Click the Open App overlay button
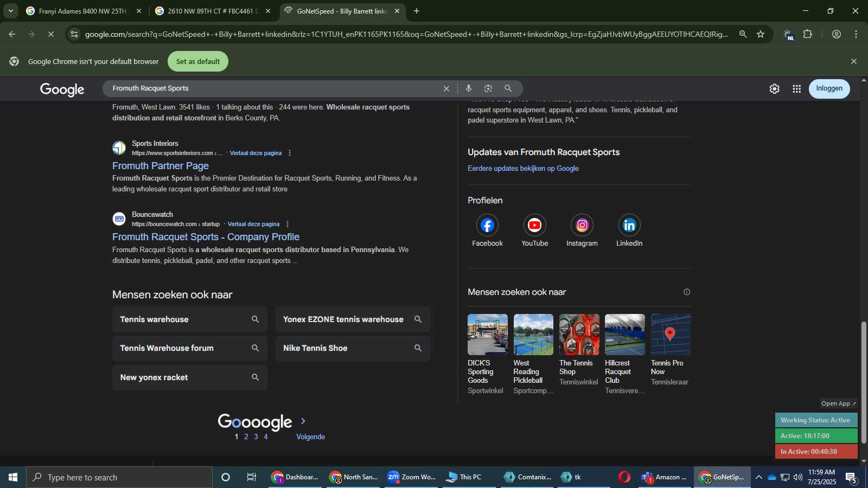Image resolution: width=868 pixels, height=488 pixels. (838, 403)
